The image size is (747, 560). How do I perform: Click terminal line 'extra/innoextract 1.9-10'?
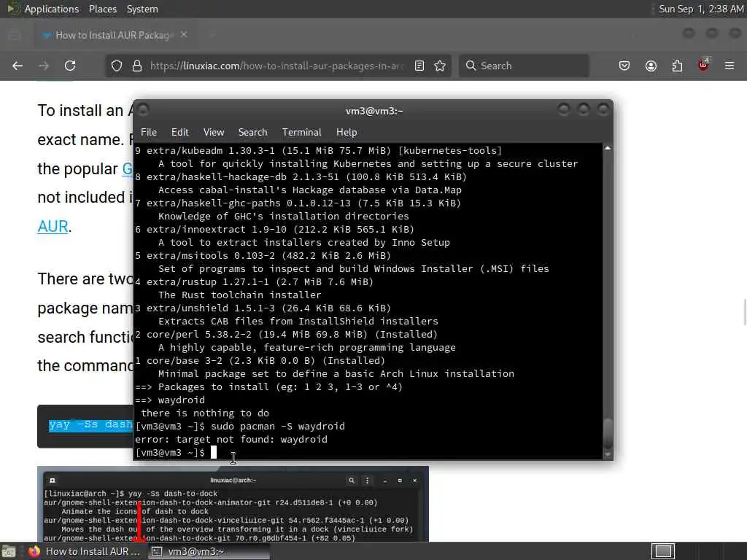[274, 229]
